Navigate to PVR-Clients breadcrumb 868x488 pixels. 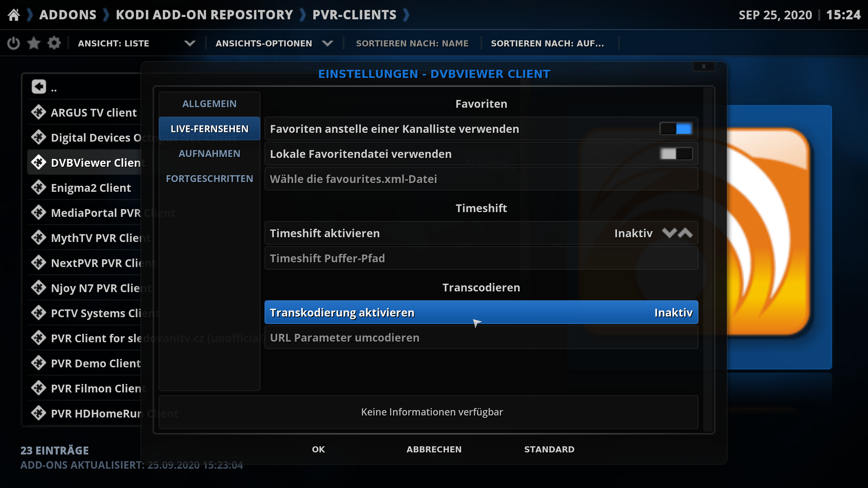[x=354, y=15]
